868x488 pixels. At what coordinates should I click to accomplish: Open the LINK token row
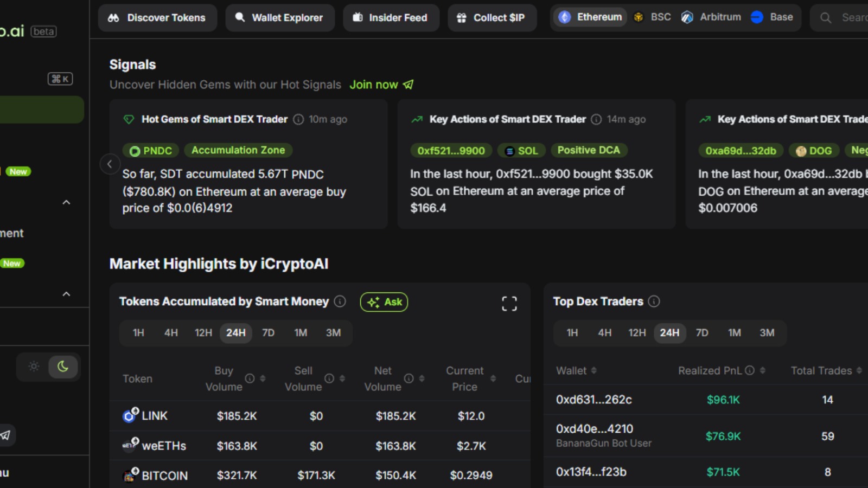click(x=320, y=416)
